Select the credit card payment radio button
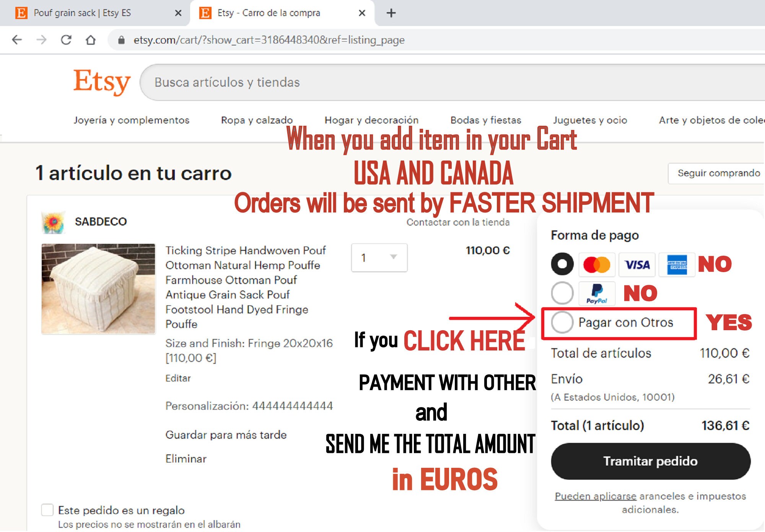765x532 pixels. tap(562, 264)
